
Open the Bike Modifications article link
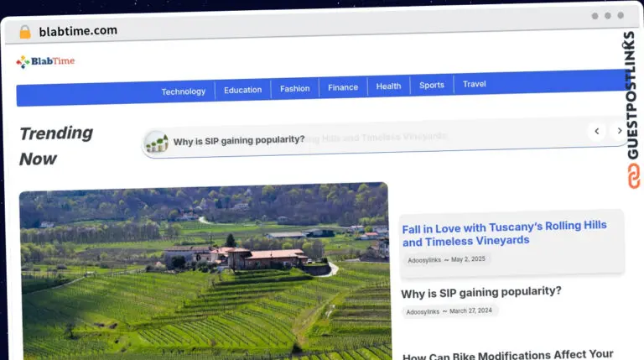point(508,356)
